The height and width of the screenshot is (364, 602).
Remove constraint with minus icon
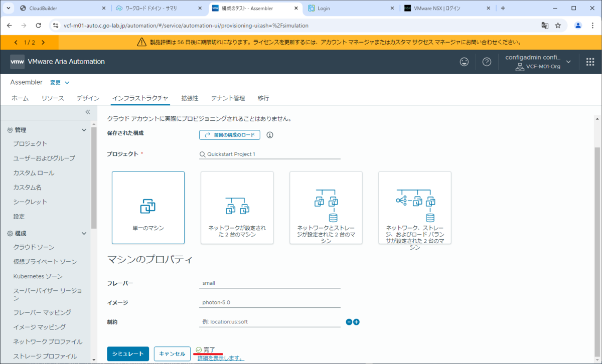click(349, 322)
